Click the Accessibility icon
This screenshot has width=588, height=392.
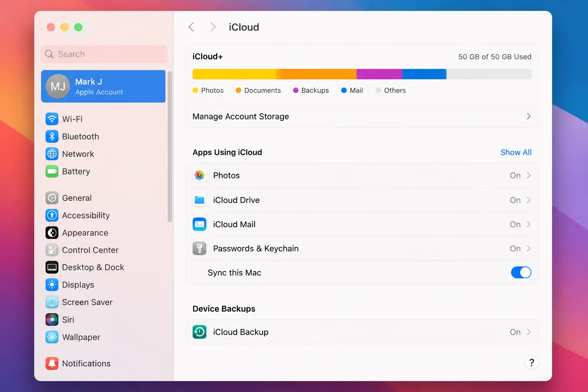(x=52, y=215)
